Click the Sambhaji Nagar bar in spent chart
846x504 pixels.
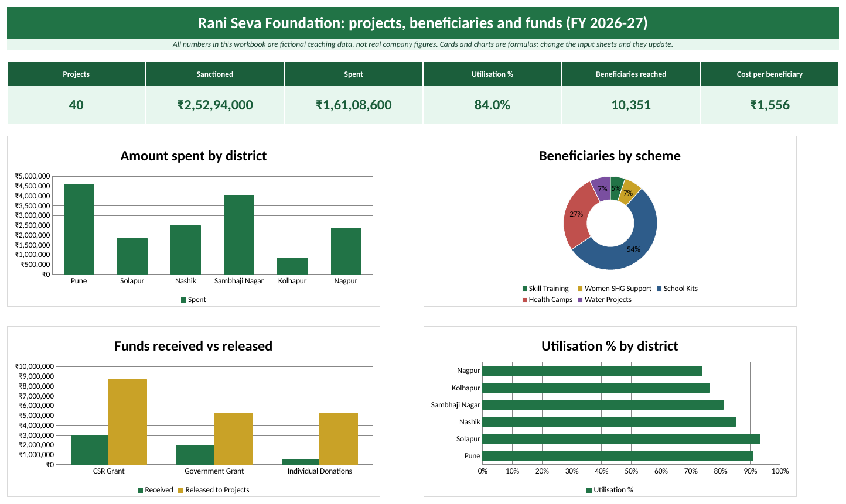point(239,234)
